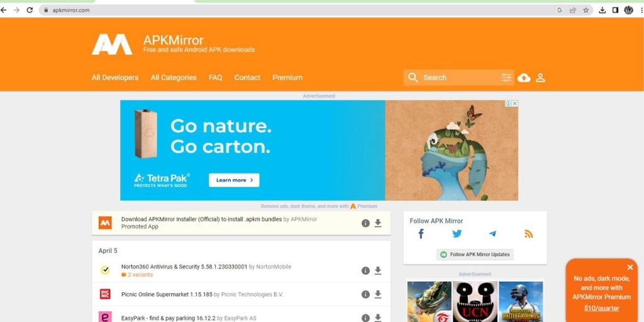Viewport: 644px width, 322px height.
Task: Click the info icon for EasyPark
Action: (x=365, y=318)
